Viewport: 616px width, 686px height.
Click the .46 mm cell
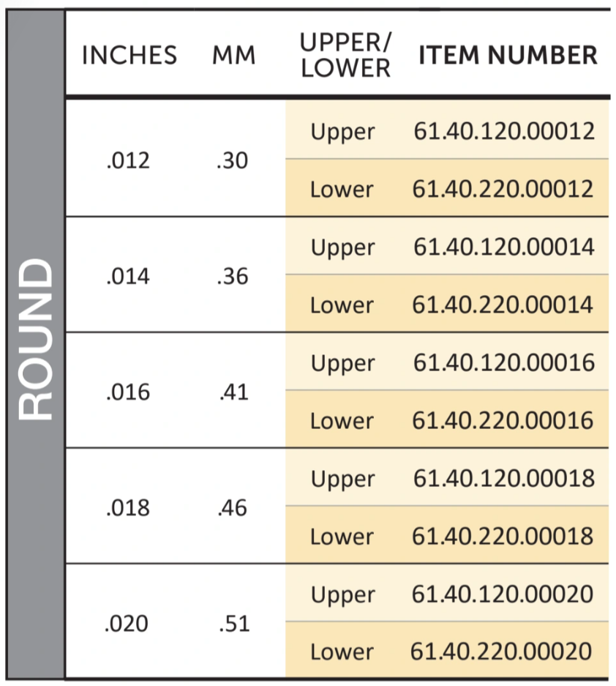(233, 508)
